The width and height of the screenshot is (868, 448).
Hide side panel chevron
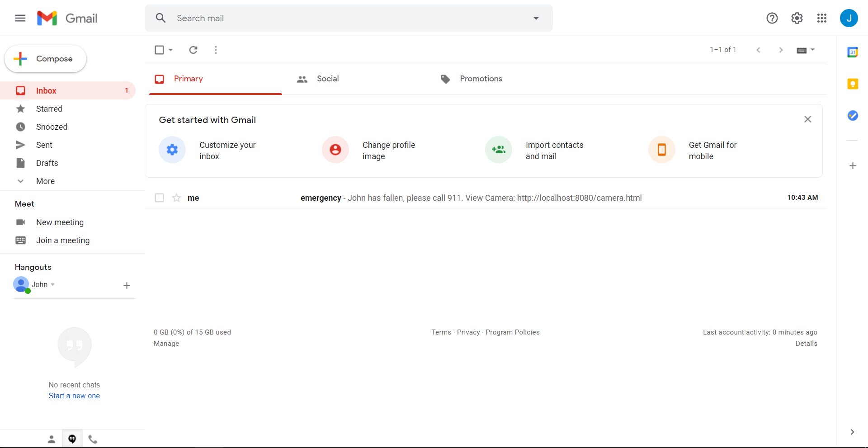click(x=852, y=432)
